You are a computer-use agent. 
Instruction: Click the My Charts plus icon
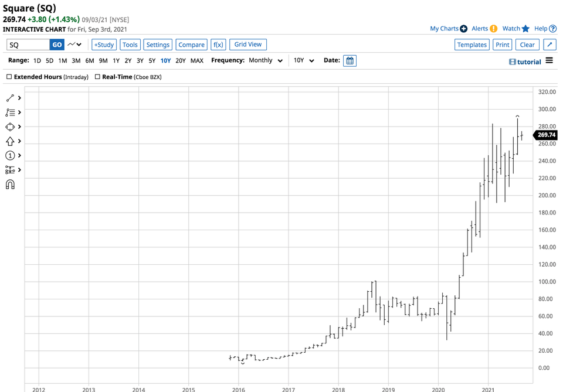click(463, 29)
